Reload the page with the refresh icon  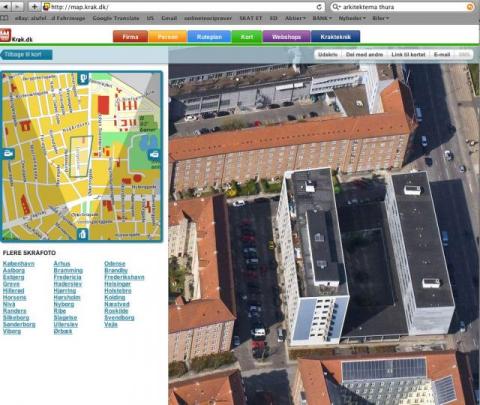(x=319, y=7)
